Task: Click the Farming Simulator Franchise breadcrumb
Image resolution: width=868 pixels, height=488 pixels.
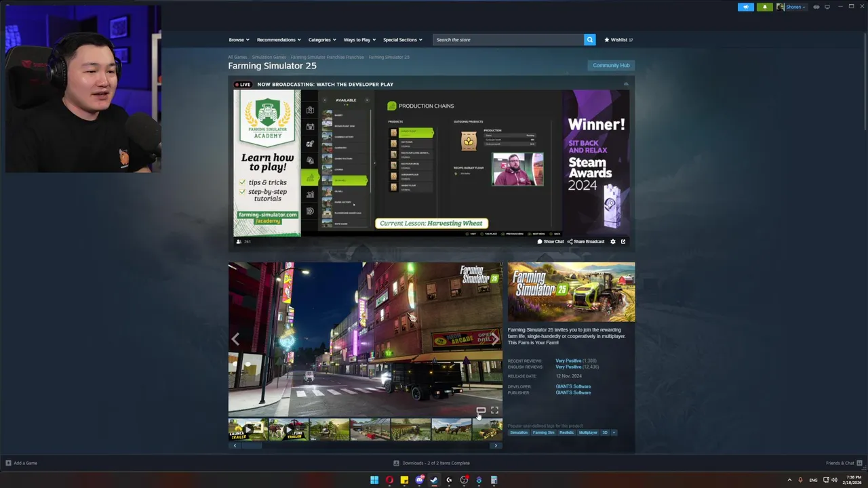Action: [328, 57]
